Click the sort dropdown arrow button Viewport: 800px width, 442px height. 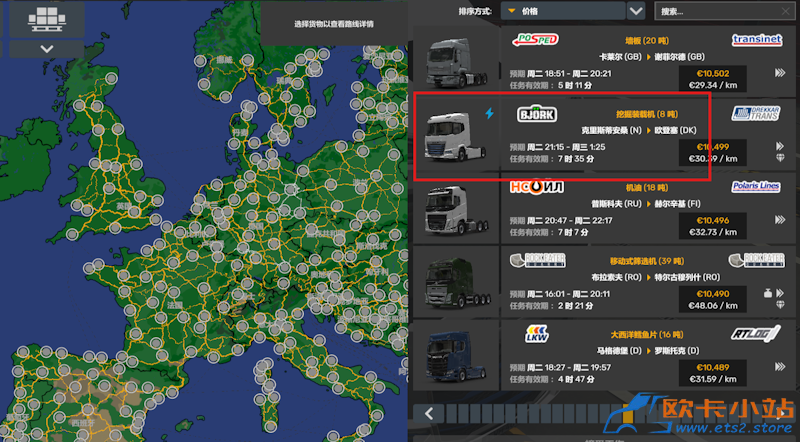point(636,11)
